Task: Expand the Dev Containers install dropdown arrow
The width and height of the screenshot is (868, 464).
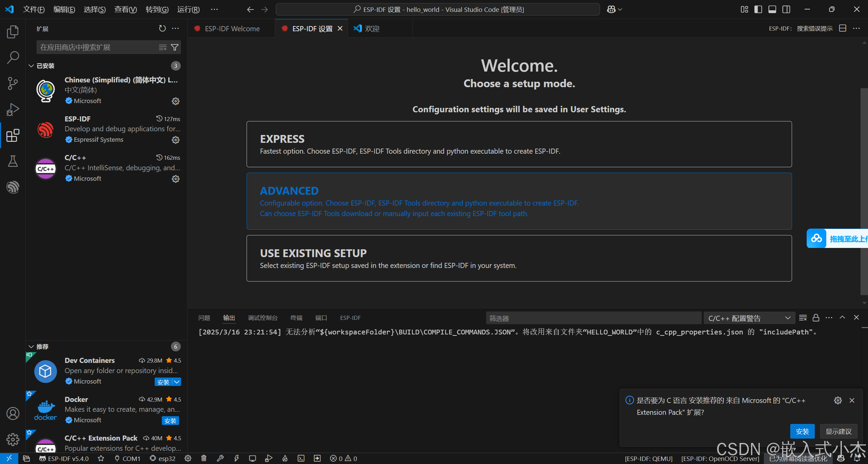Action: pos(177,382)
